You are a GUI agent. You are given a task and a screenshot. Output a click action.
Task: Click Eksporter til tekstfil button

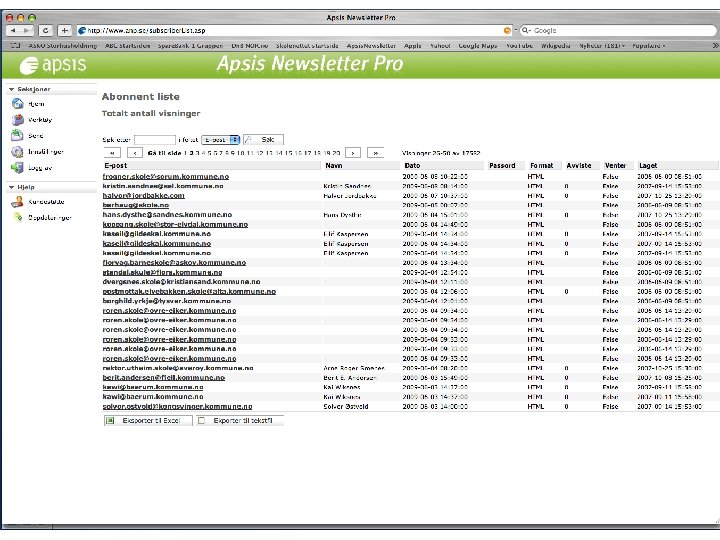pyautogui.click(x=240, y=420)
